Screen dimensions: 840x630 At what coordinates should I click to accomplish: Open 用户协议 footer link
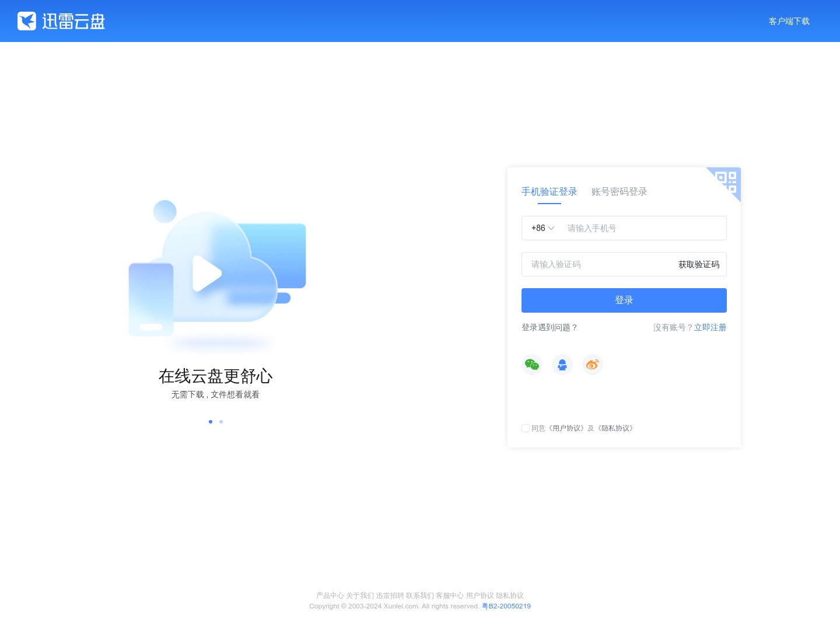(480, 596)
